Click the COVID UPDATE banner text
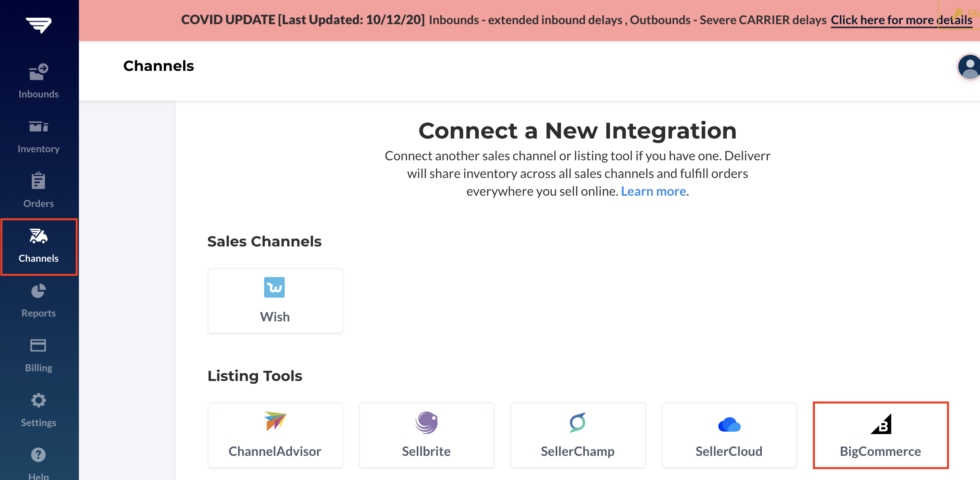980x480 pixels. coord(504,20)
